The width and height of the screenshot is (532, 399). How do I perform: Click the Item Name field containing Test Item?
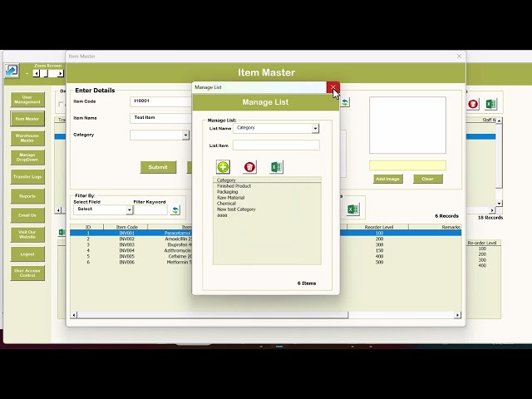pos(160,118)
